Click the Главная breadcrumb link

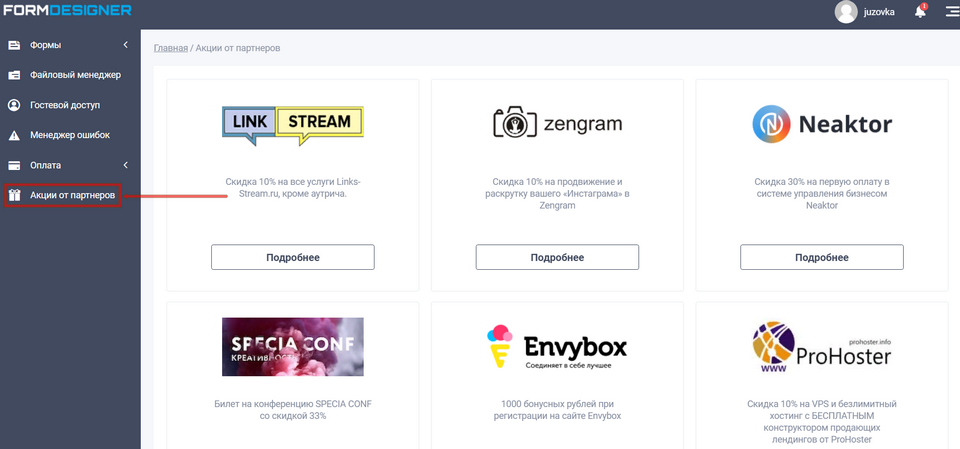[170, 48]
